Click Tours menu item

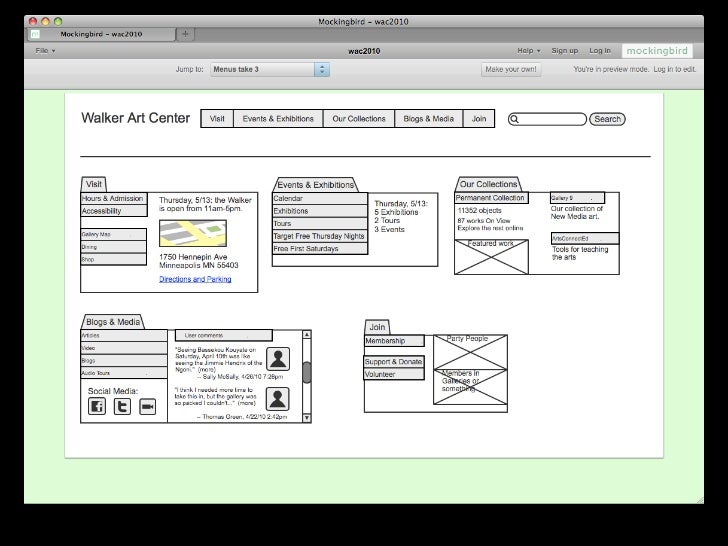[320, 223]
